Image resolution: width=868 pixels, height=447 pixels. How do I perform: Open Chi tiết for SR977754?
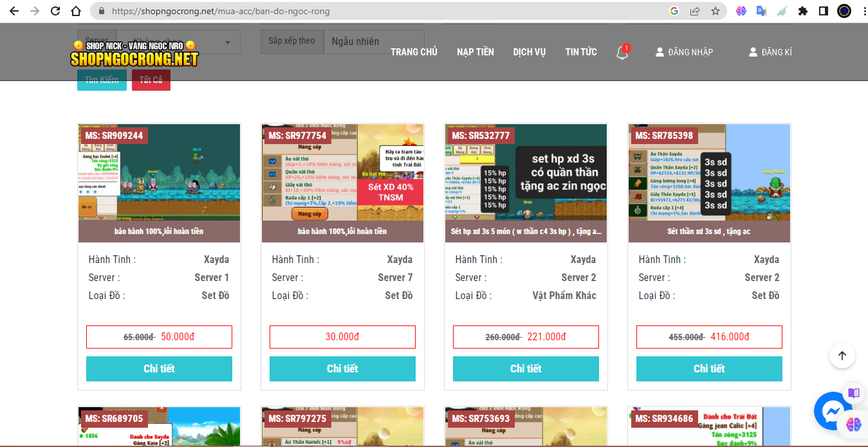342,369
